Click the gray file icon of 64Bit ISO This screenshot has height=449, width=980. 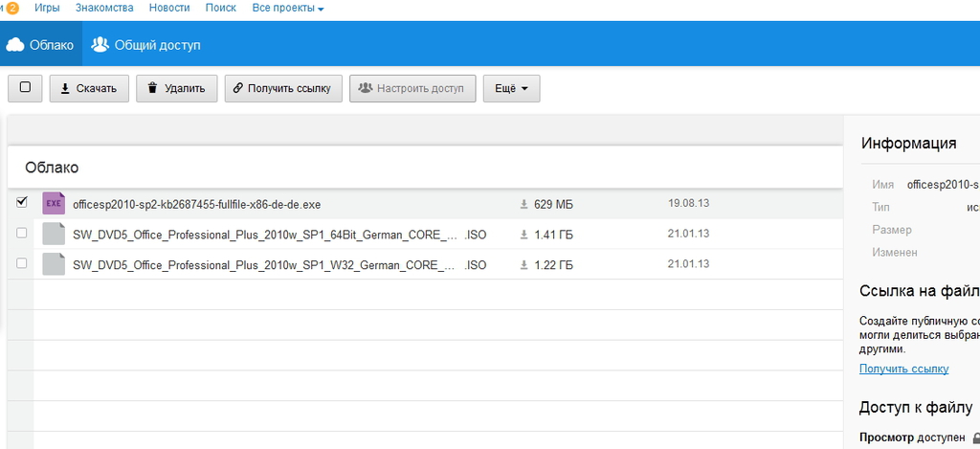[54, 234]
